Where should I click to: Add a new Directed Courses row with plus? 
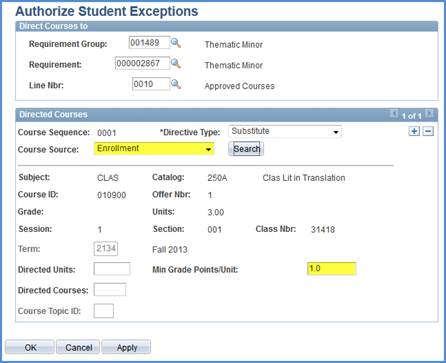click(x=414, y=131)
